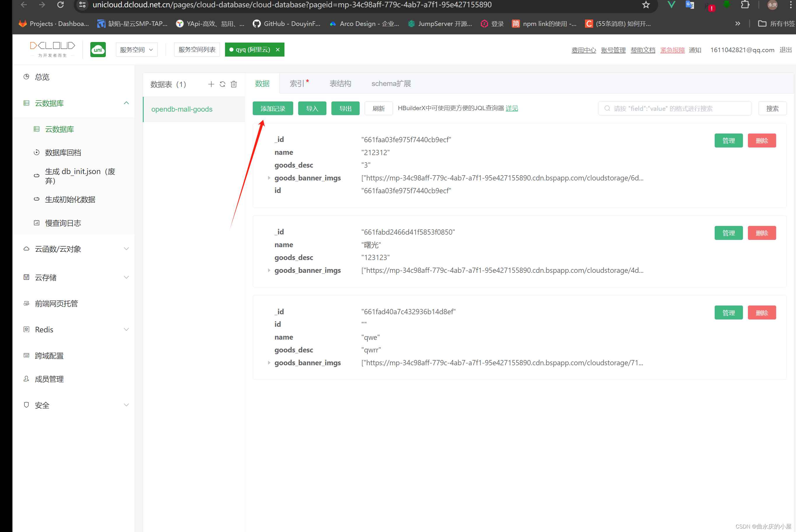Switch to the 数据 tab
The height and width of the screenshot is (532, 796).
pyautogui.click(x=262, y=83)
